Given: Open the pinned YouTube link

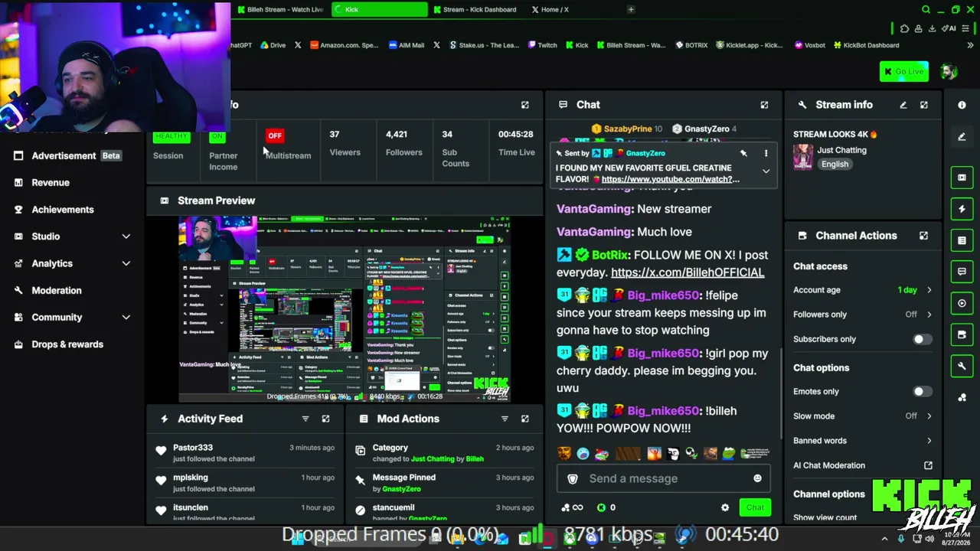Looking at the screenshot, I should pyautogui.click(x=671, y=179).
